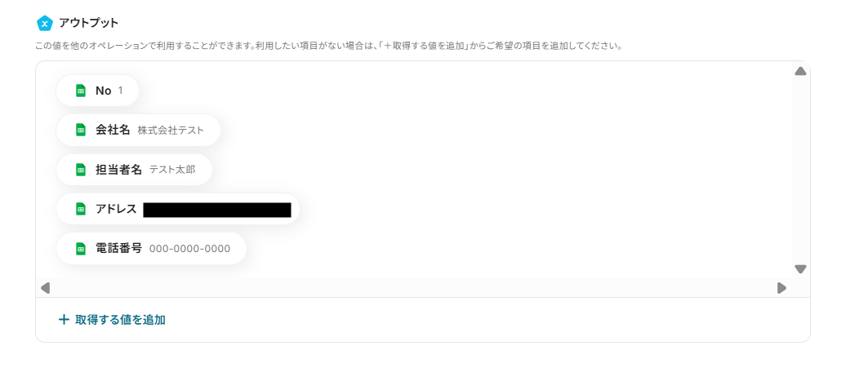Click the Sheets icon beside アドレス

81,209
